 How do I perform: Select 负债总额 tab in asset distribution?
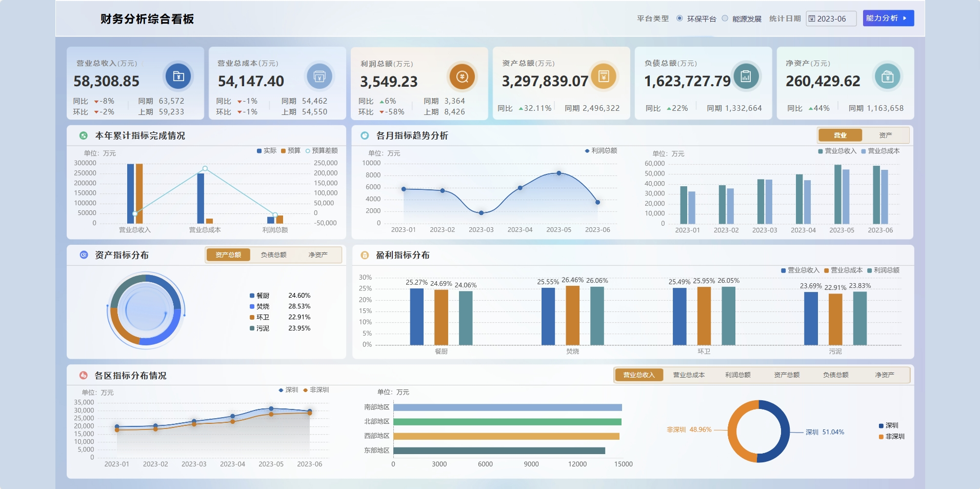point(273,255)
